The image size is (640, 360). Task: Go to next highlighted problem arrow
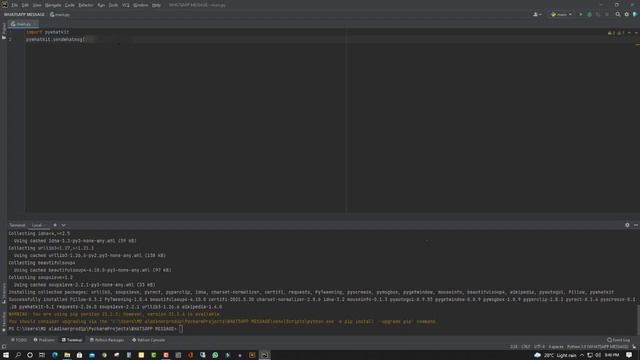(x=636, y=33)
